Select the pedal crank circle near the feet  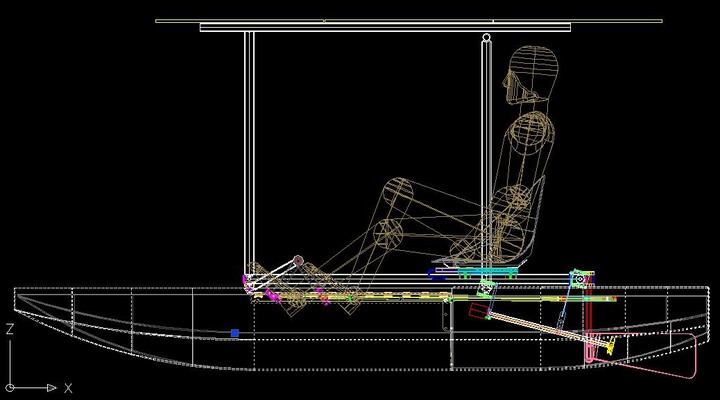[298, 261]
